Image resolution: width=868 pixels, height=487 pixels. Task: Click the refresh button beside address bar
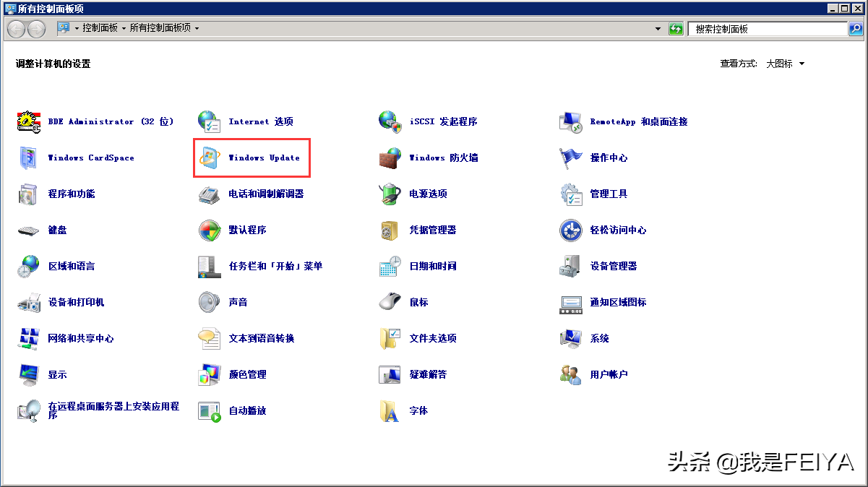676,29
